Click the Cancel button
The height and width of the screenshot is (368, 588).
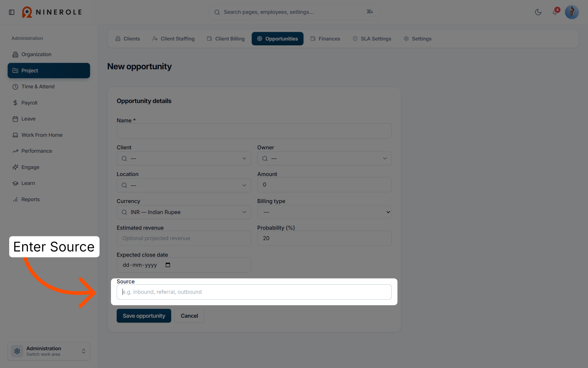point(189,316)
